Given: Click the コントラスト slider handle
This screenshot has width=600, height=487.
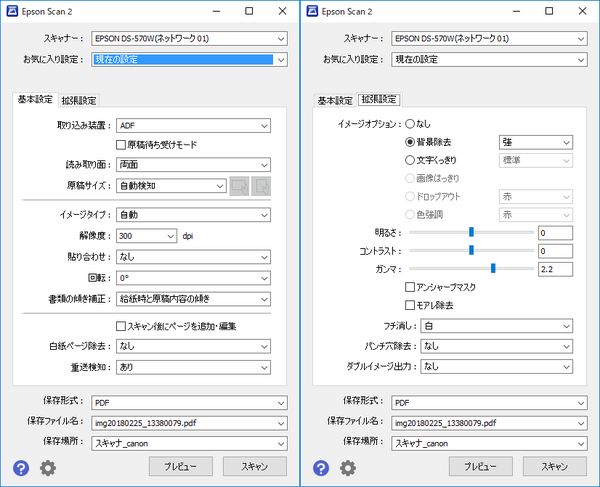Looking at the screenshot, I should pyautogui.click(x=471, y=250).
